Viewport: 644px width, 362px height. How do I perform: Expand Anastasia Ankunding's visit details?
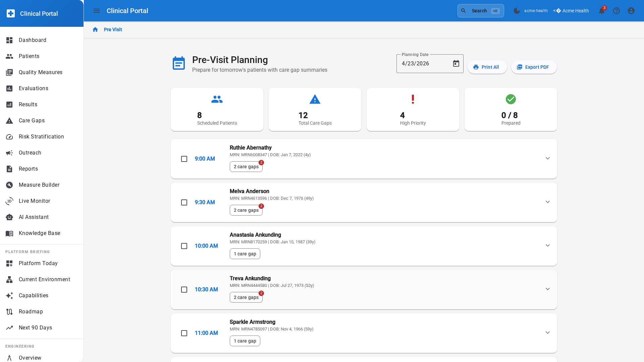pyautogui.click(x=547, y=245)
